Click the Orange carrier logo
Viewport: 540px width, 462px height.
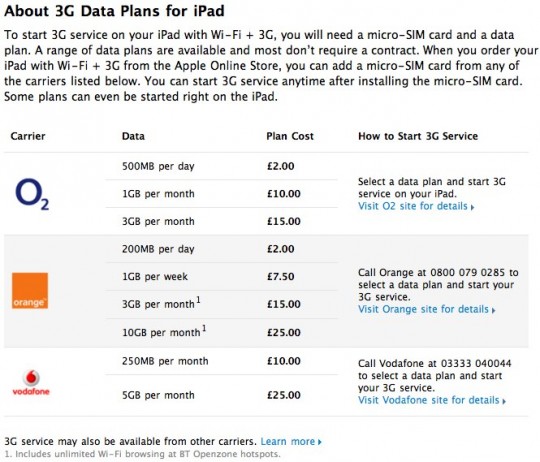(30, 291)
